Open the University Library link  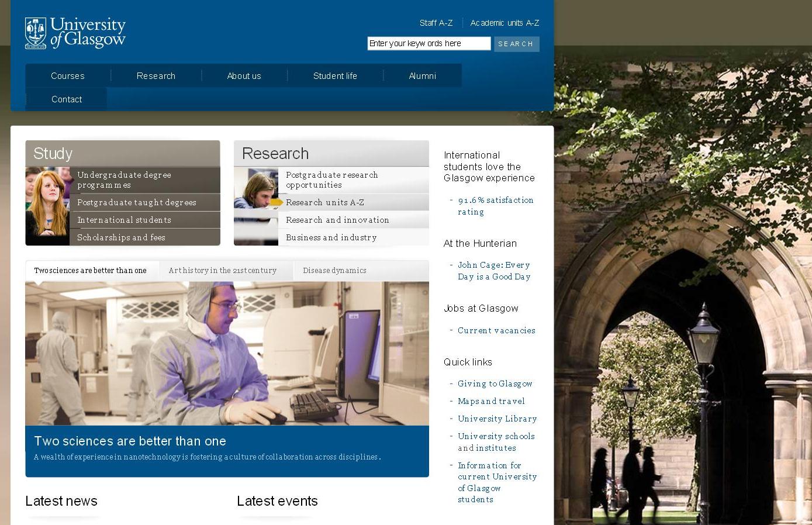point(497,419)
